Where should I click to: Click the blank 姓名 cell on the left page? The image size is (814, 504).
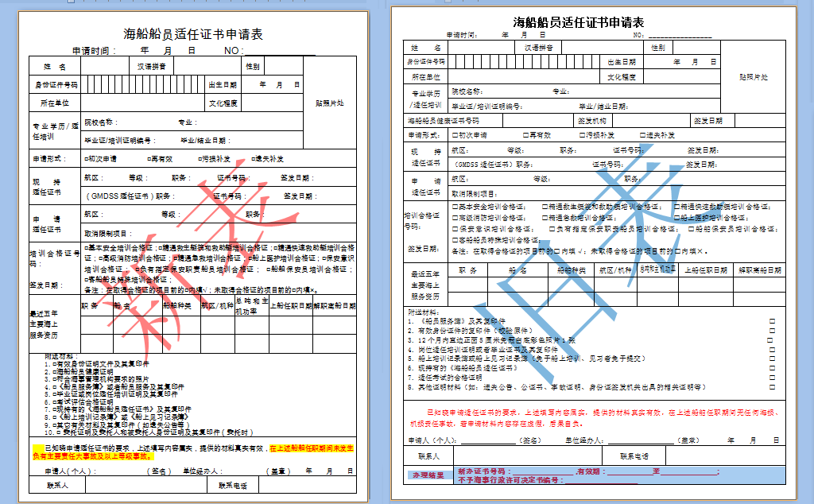click(x=105, y=66)
